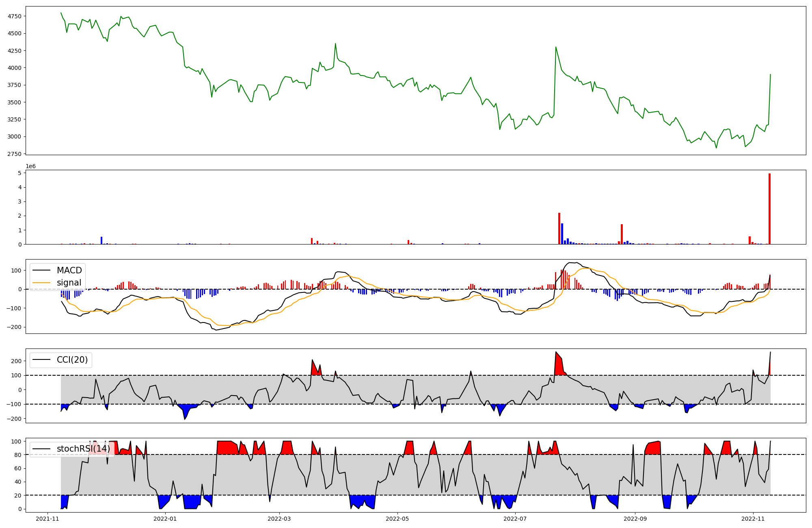Click the 2022-05 x-axis date label
This screenshot has width=812, height=528.
[397, 519]
